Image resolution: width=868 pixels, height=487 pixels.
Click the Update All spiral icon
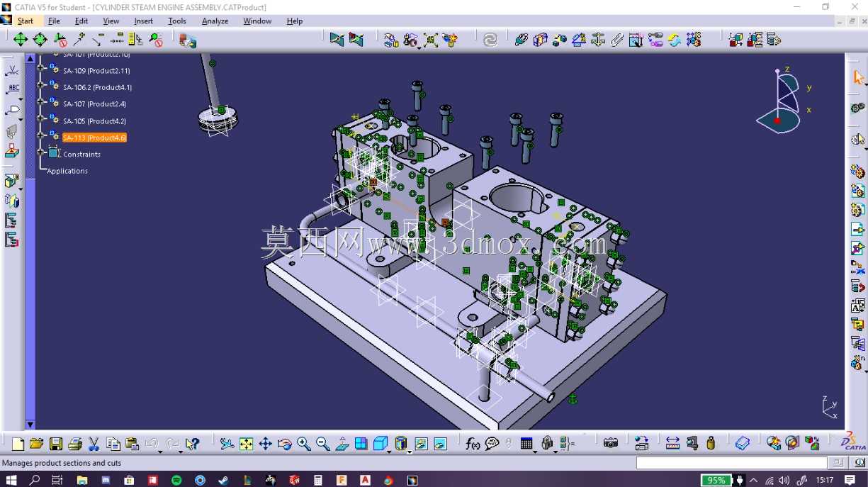pyautogui.click(x=490, y=40)
